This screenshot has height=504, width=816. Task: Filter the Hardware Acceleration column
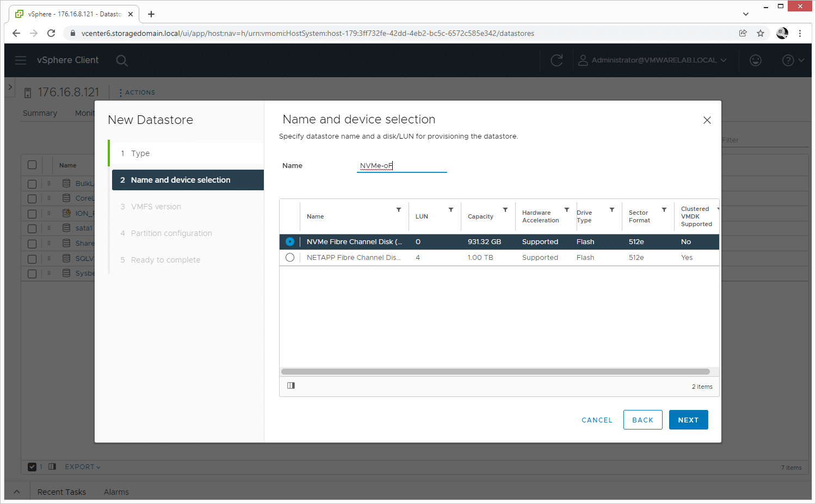click(x=567, y=210)
